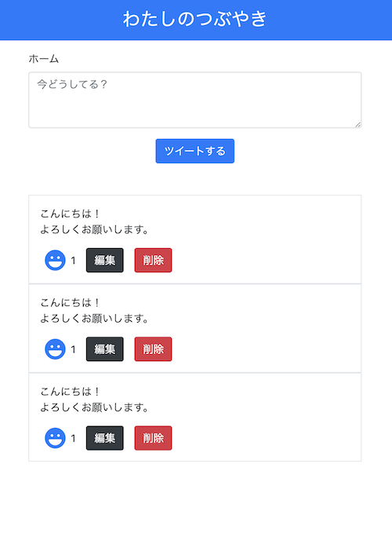
Task: Select second tweet's よろしくお願いします。 text line
Action: click(x=95, y=318)
